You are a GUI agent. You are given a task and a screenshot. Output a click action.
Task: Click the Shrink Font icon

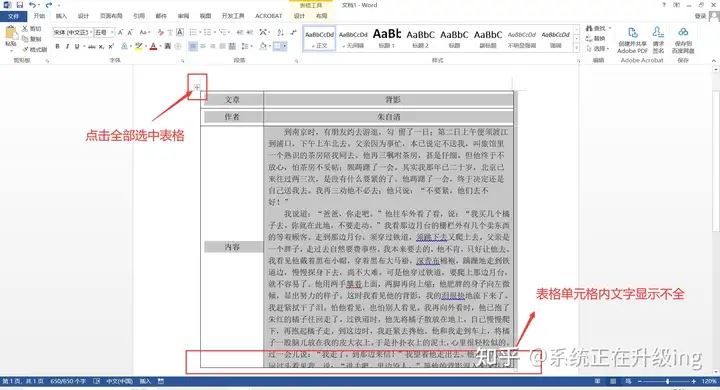point(130,32)
